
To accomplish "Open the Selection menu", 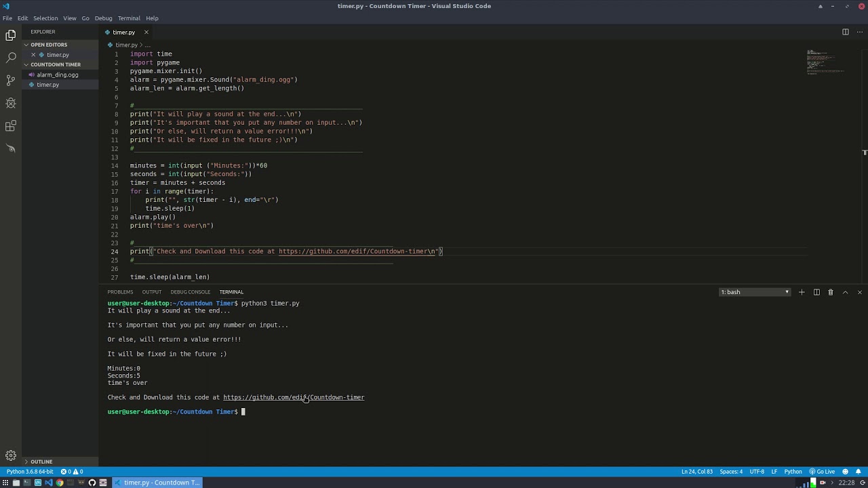I will coord(45,18).
